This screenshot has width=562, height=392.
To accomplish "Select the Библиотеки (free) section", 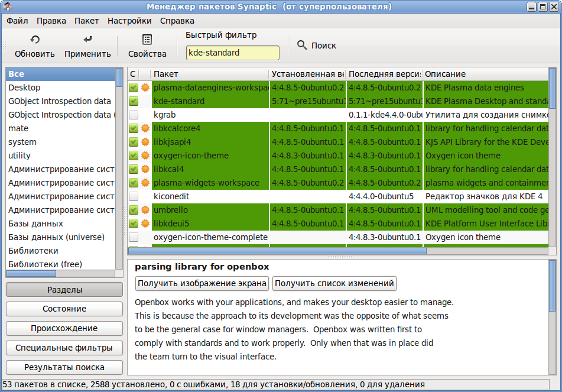I will pyautogui.click(x=60, y=264).
